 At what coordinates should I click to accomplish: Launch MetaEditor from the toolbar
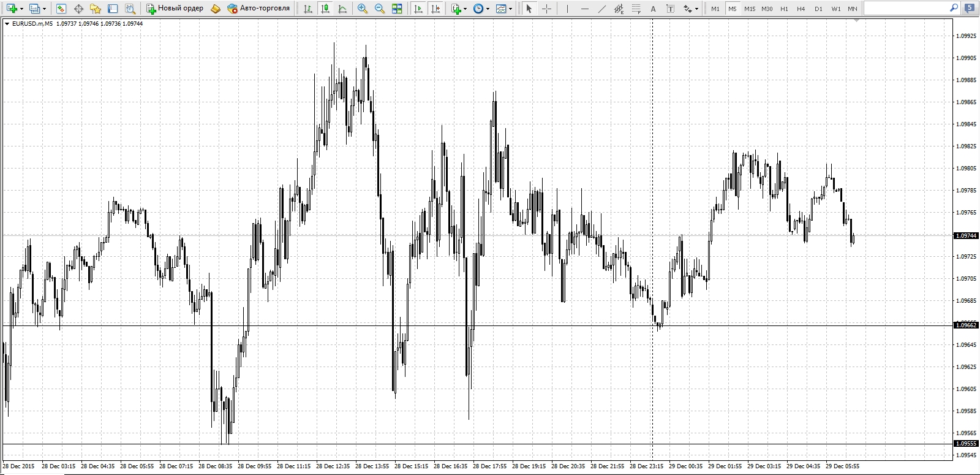[216, 9]
